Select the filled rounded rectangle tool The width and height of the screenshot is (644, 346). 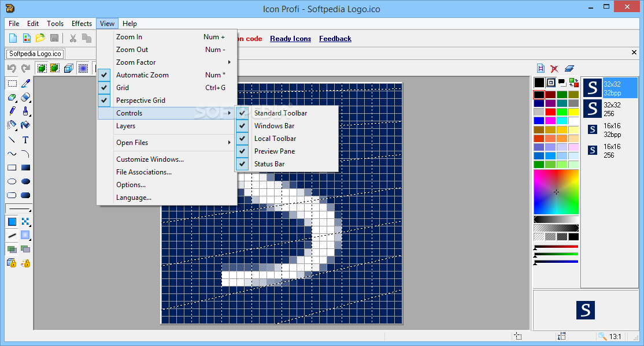[x=25, y=195]
